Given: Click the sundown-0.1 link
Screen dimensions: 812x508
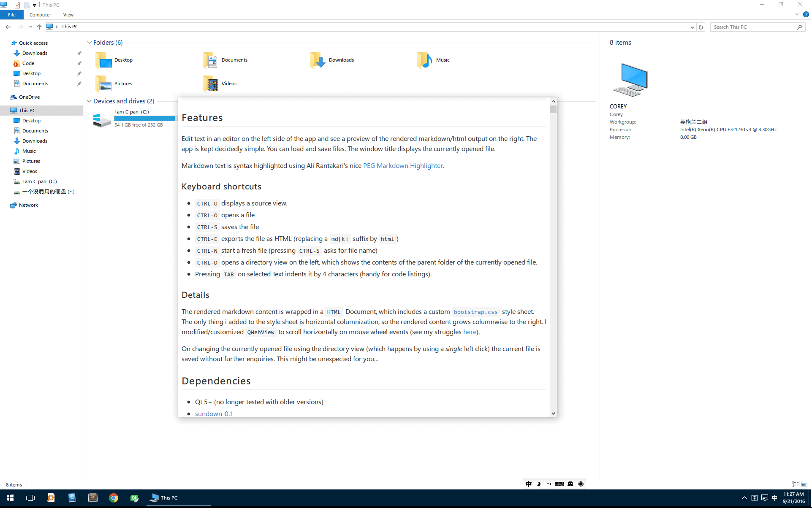Looking at the screenshot, I should pyautogui.click(x=214, y=413).
